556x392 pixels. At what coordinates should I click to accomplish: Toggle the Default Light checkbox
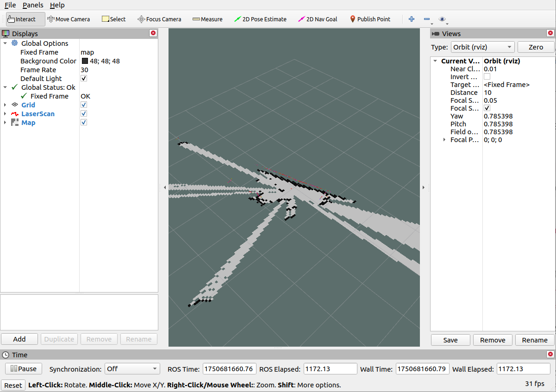84,78
